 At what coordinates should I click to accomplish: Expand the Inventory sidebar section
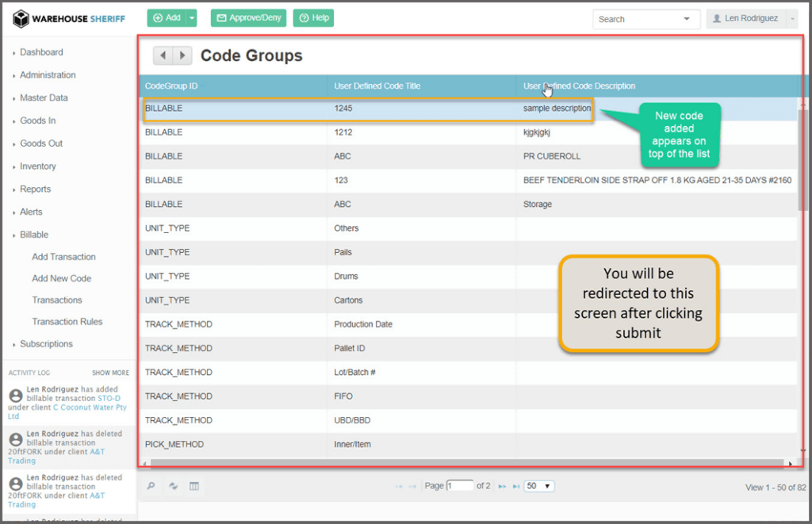37,166
